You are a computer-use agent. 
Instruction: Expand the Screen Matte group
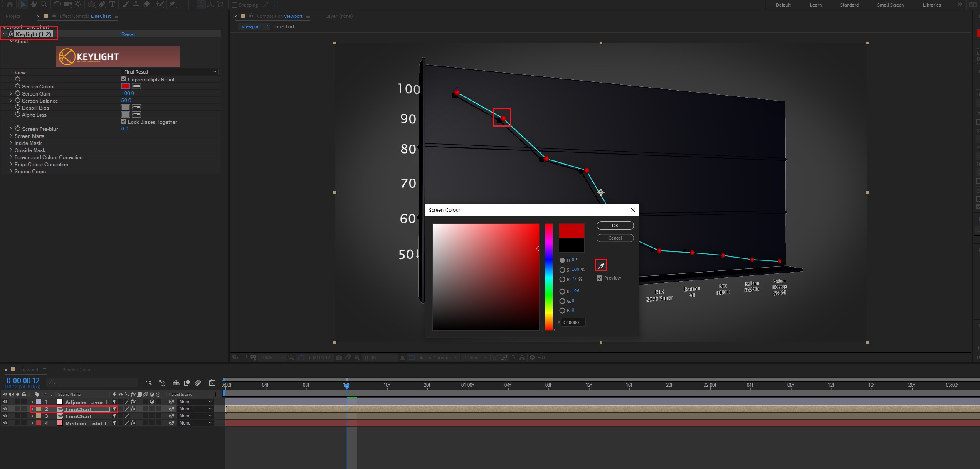click(x=11, y=136)
